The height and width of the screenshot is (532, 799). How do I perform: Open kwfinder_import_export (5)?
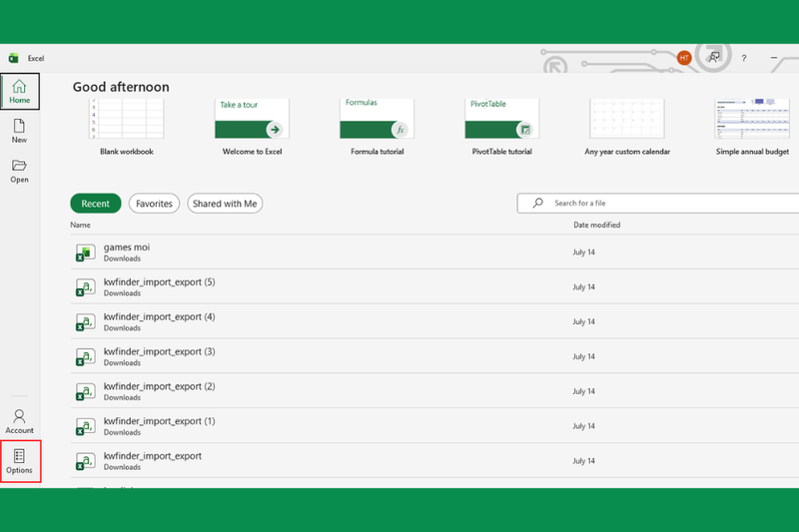[434, 286]
